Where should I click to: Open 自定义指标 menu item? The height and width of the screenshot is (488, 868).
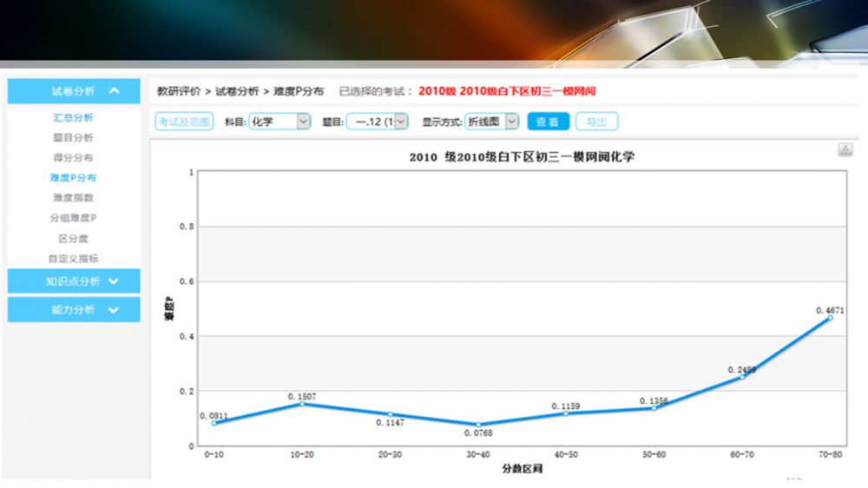pos(73,258)
